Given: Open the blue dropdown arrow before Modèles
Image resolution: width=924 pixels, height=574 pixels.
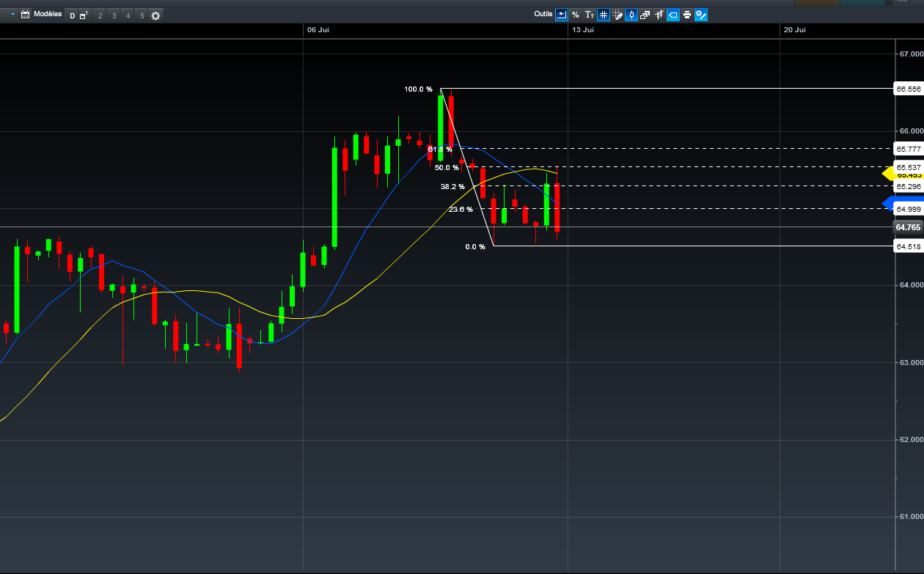Looking at the screenshot, I should [x=12, y=15].
